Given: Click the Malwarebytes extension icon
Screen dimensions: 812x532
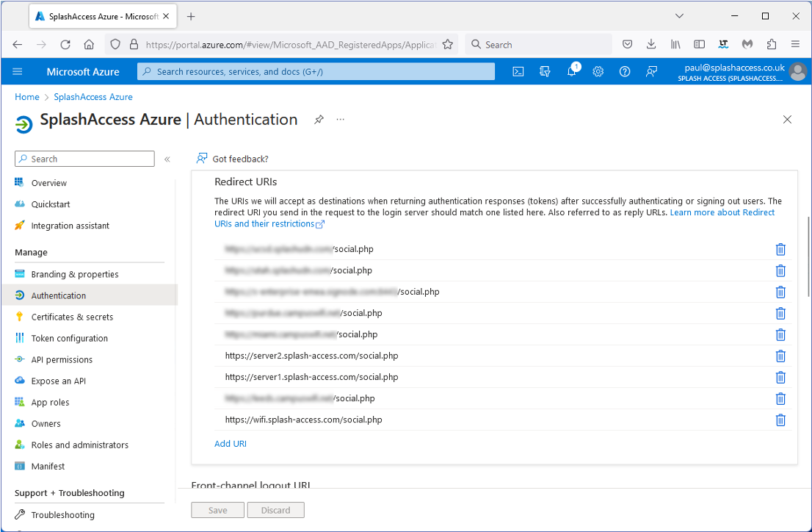Looking at the screenshot, I should (x=747, y=45).
